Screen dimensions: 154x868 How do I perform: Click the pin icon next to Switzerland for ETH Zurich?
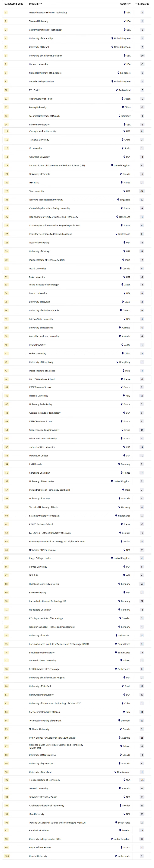click(117, 90)
